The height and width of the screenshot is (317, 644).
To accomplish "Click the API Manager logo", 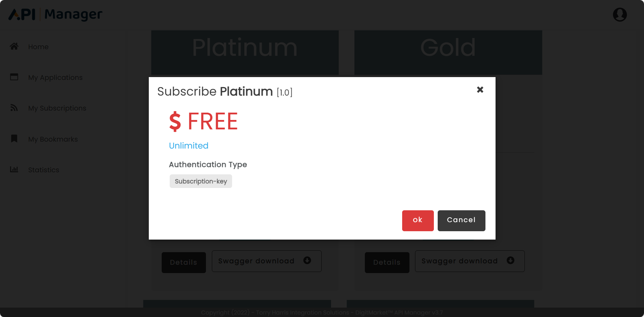I will (x=55, y=14).
